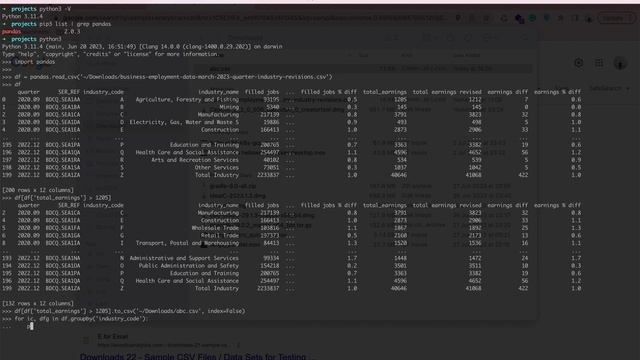Click the green extension icon in browser toolbar
Image resolution: width=640 pixels, height=360 pixels.
point(533,18)
